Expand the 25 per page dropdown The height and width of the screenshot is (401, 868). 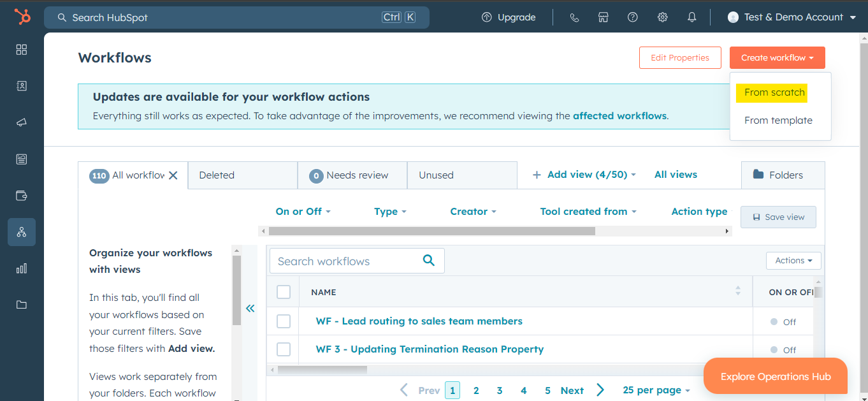[x=656, y=390]
